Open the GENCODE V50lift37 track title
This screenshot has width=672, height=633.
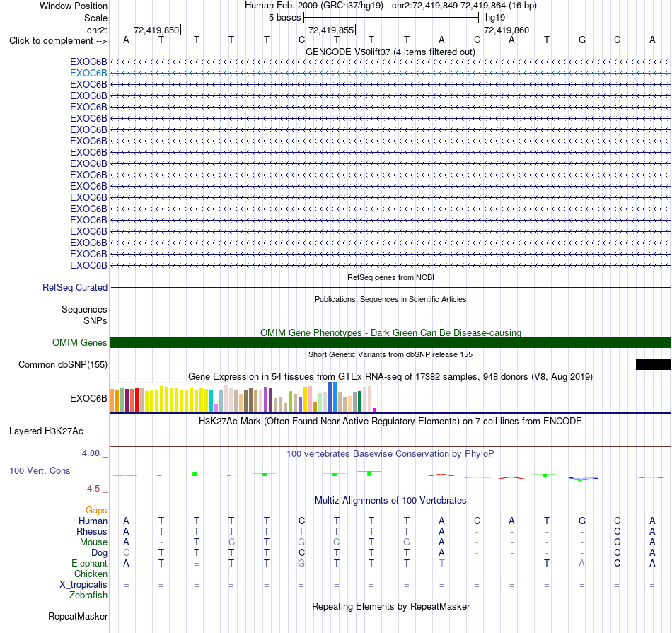tap(390, 52)
